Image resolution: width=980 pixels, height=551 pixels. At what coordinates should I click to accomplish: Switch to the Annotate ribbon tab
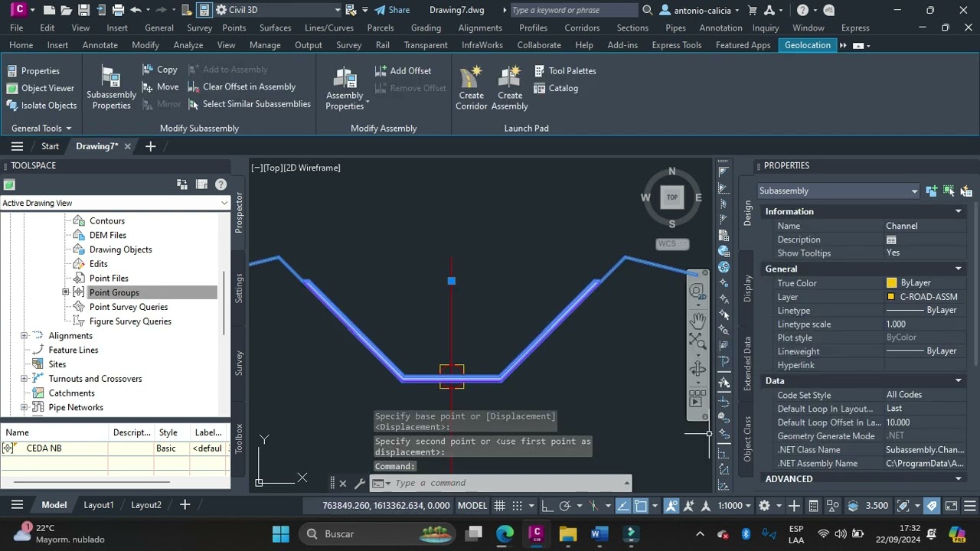pyautogui.click(x=100, y=45)
